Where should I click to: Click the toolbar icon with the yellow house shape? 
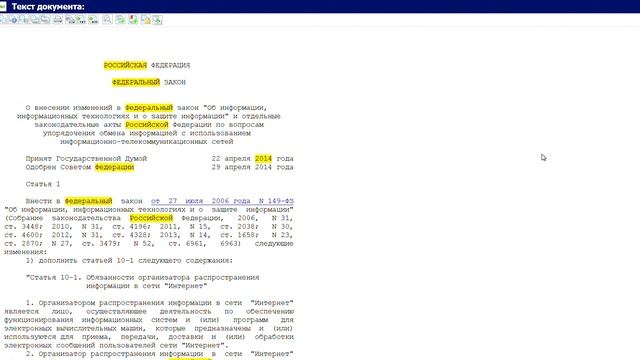coord(146,20)
